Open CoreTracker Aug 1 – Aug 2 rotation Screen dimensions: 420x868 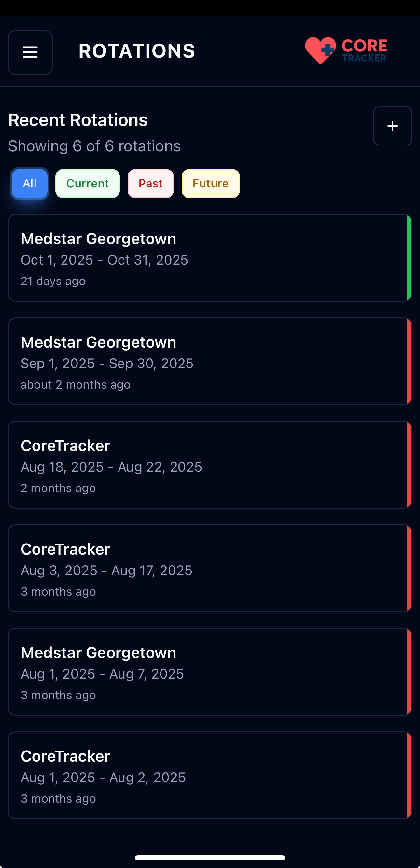(202, 775)
